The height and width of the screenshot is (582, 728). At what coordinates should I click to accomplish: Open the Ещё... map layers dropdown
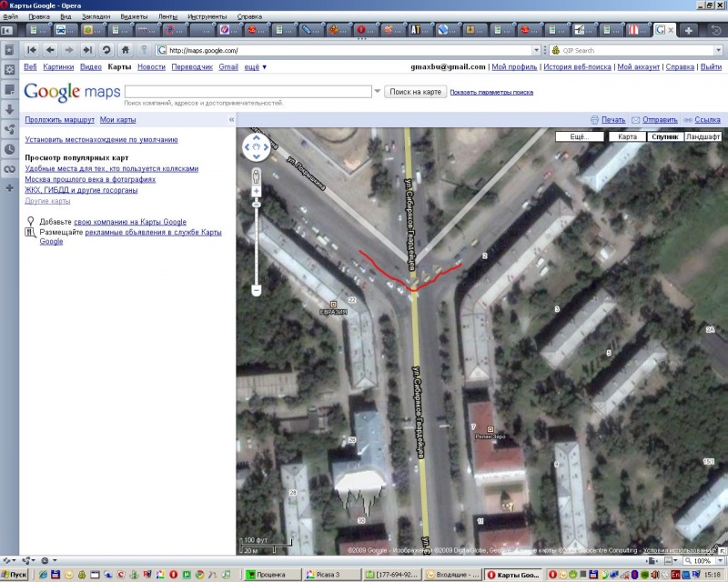(580, 136)
